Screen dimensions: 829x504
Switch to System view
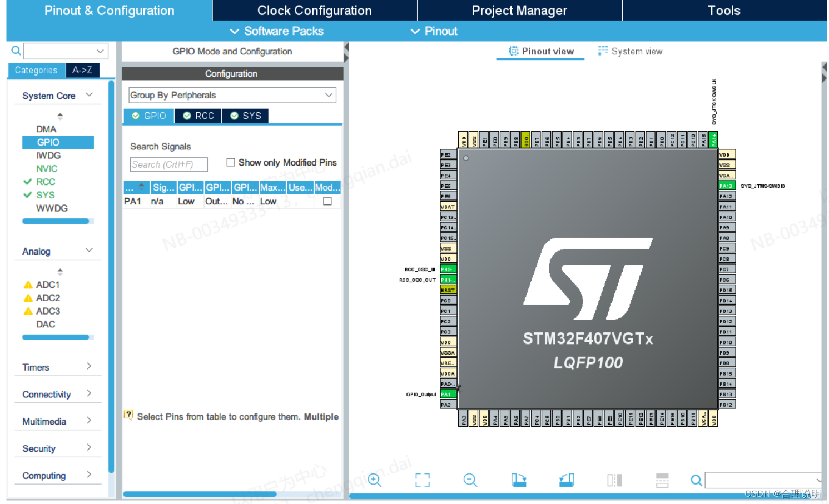[630, 51]
